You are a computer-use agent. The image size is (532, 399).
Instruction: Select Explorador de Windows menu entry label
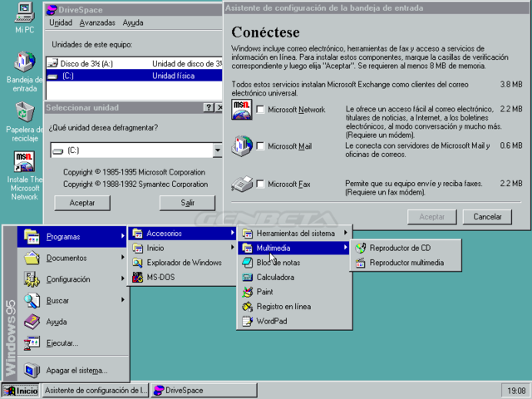[x=184, y=263]
